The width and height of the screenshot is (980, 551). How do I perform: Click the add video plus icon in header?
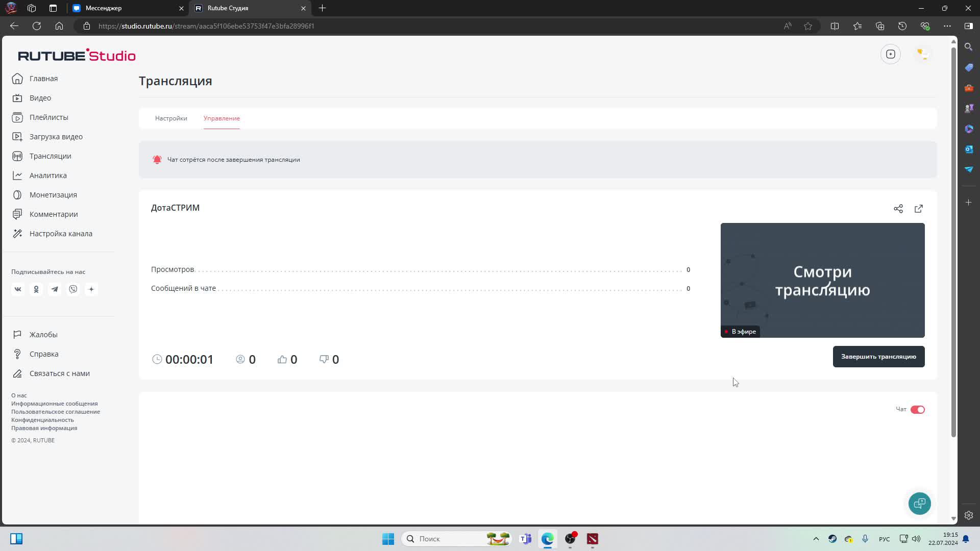click(x=891, y=54)
